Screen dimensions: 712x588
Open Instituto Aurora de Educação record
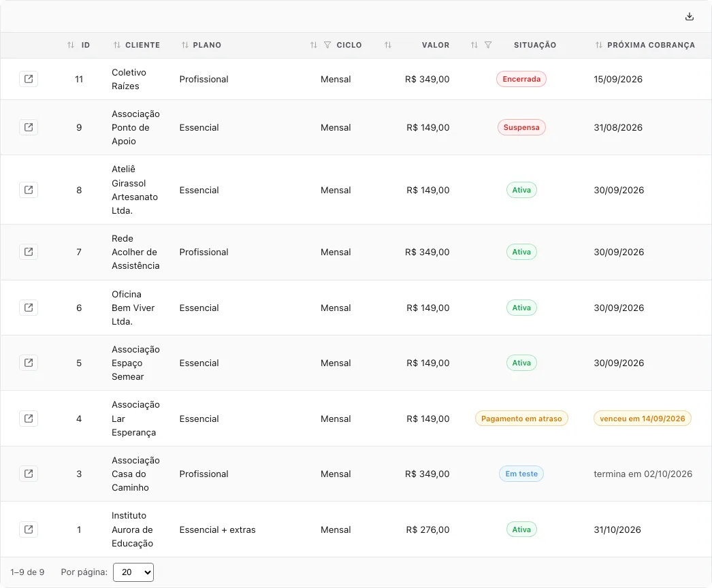[29, 529]
